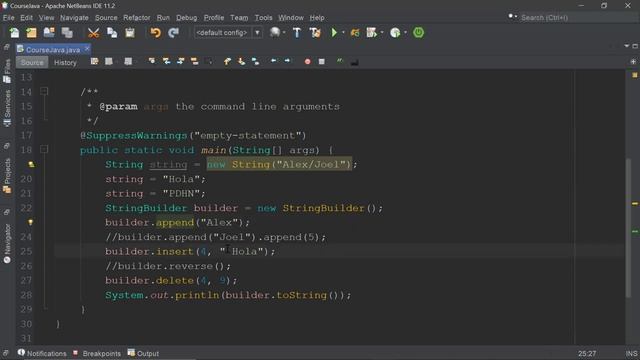Image resolution: width=640 pixels, height=360 pixels.
Task: Open the Breakpoints window
Action: click(x=97, y=353)
